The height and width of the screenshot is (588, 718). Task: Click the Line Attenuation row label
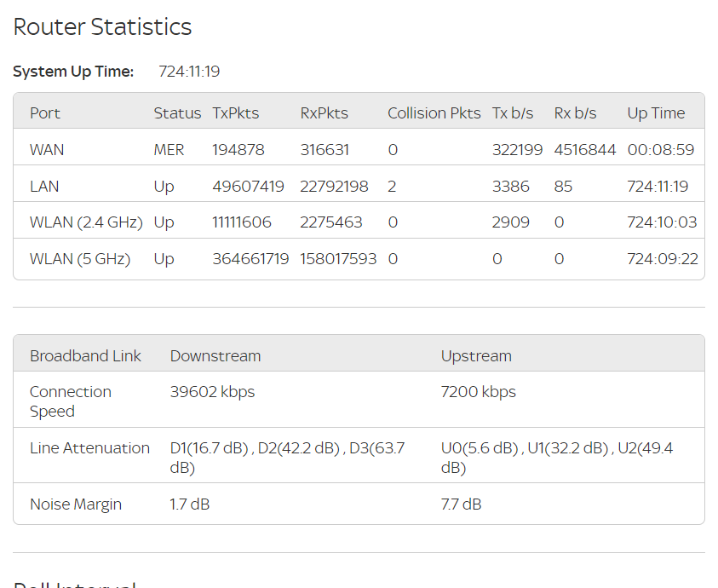89,448
